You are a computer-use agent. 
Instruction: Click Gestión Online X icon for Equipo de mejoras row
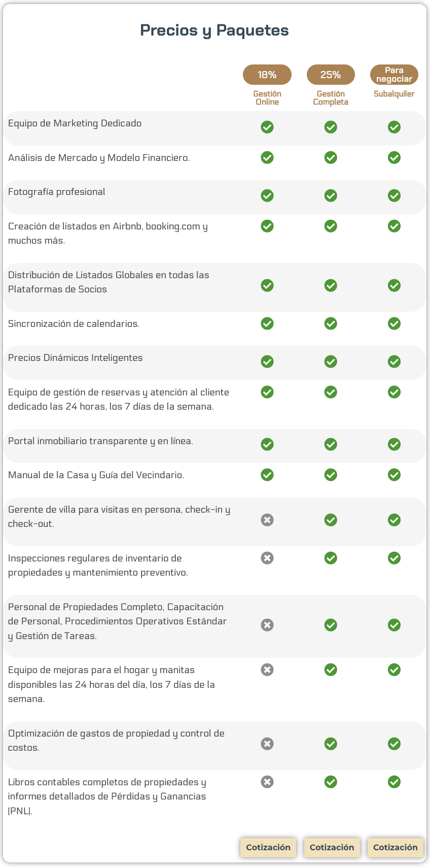(x=267, y=670)
